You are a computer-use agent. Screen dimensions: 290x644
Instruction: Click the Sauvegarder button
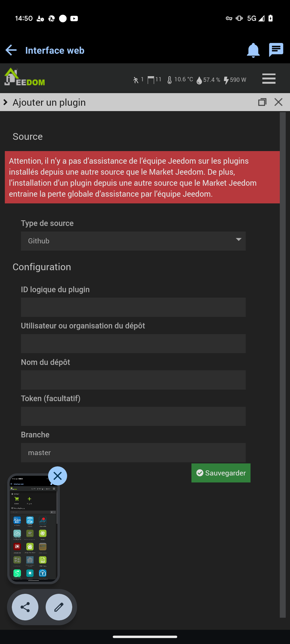tap(221, 473)
